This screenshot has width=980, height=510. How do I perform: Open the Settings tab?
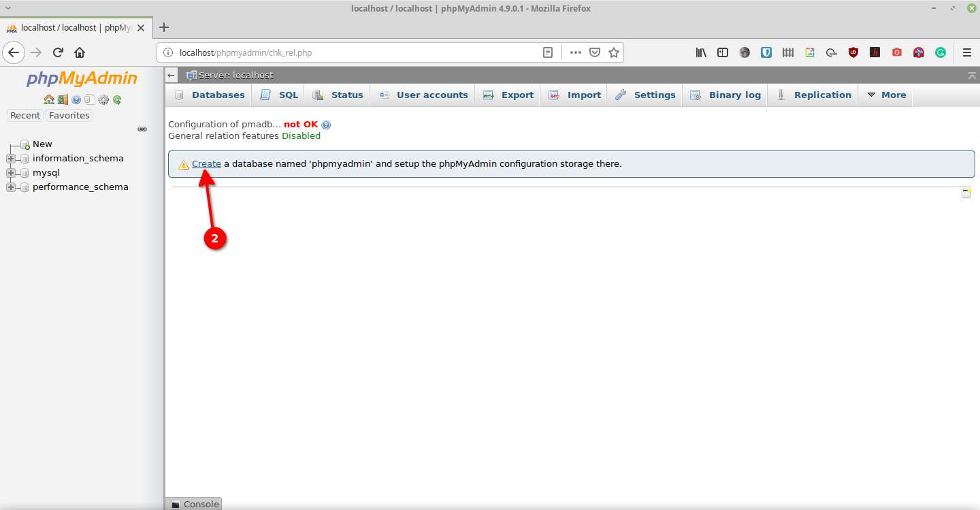(x=645, y=95)
